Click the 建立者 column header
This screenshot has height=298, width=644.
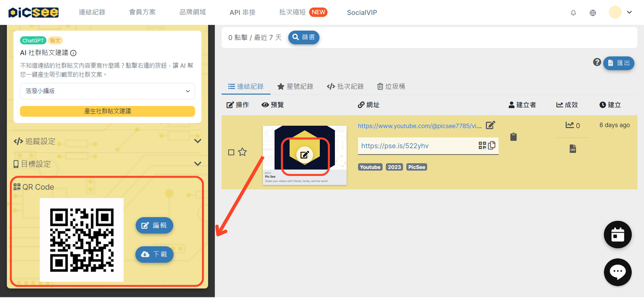(522, 105)
